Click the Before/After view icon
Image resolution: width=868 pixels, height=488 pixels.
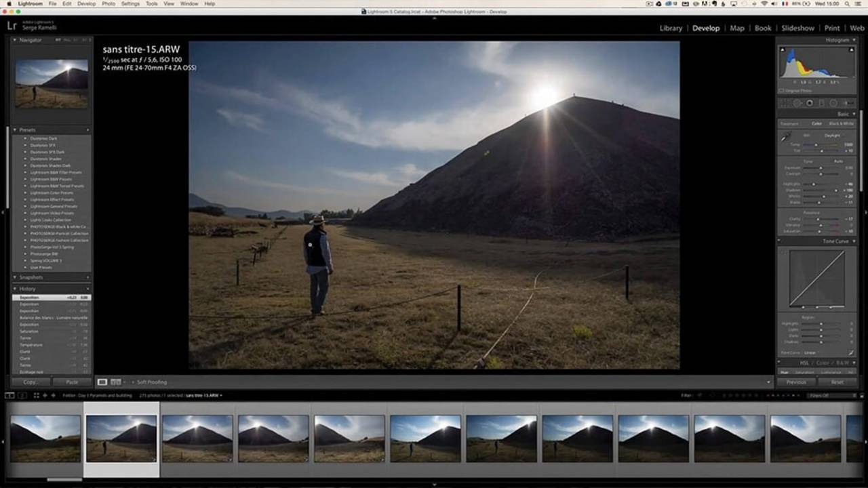coord(116,382)
